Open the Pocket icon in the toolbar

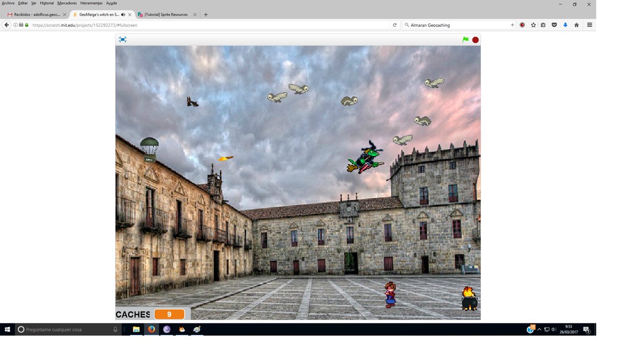(x=554, y=25)
